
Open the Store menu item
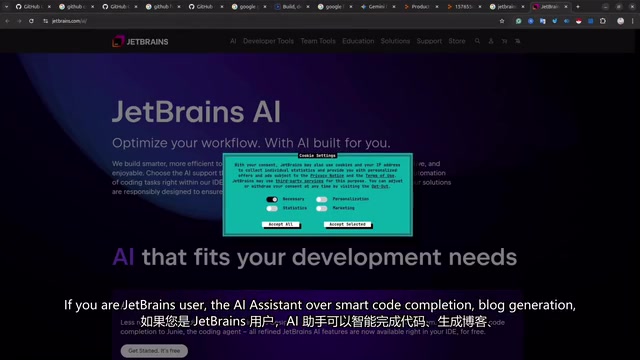[x=457, y=41]
